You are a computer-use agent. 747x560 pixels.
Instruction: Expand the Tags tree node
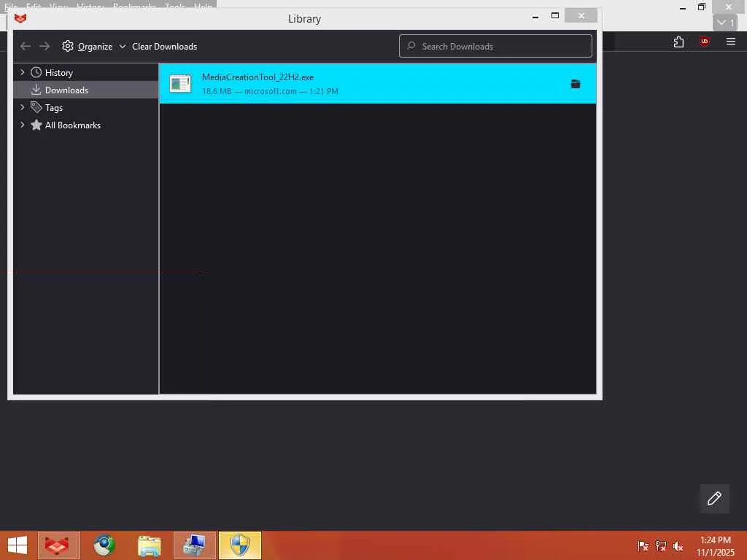click(x=22, y=107)
